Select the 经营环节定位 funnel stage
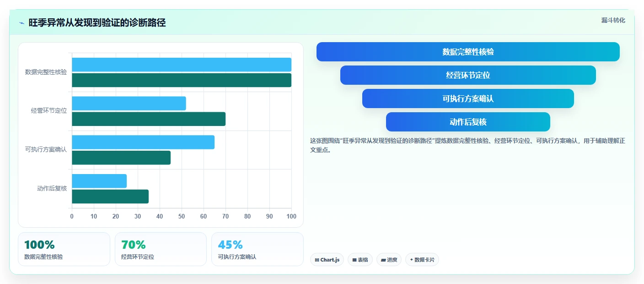The image size is (644, 284). pos(468,75)
